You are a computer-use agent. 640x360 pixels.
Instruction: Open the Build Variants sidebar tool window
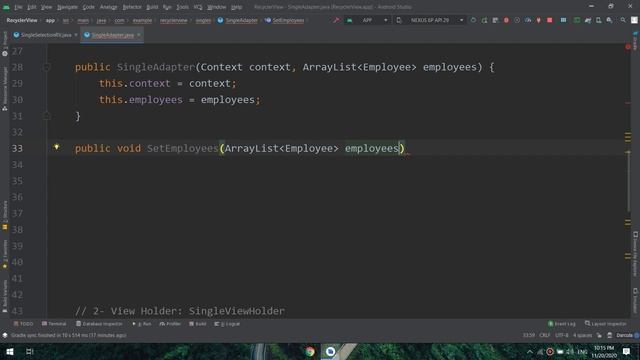point(4,296)
